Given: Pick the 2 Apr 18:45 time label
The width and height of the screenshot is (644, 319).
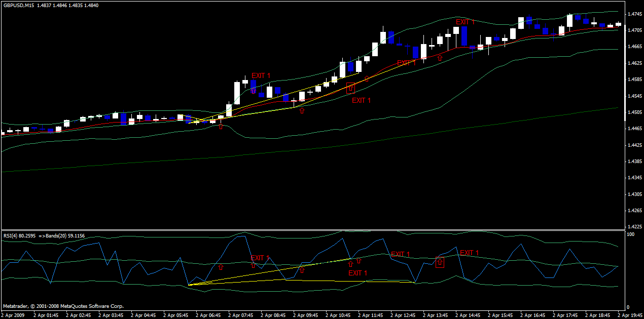Looking at the screenshot, I should tap(598, 315).
